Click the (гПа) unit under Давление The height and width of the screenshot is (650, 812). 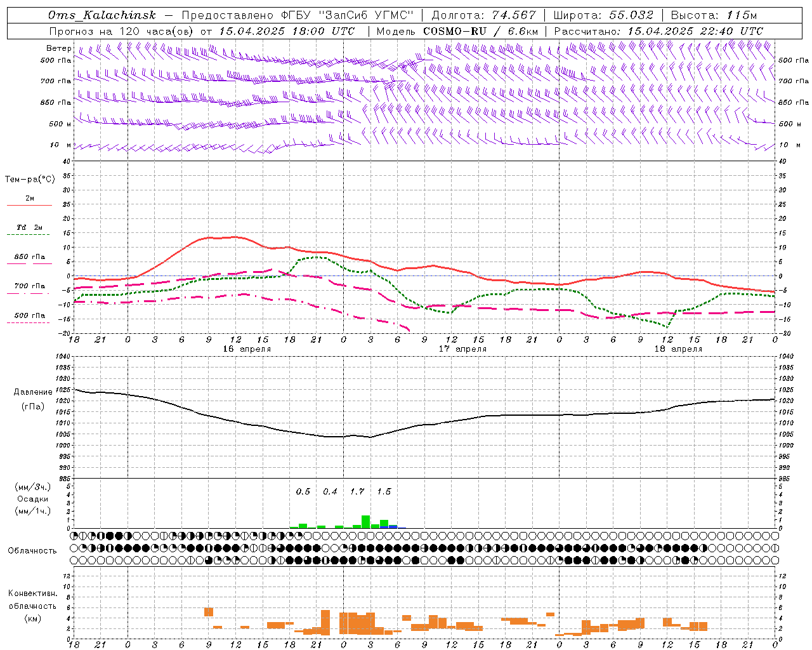(x=33, y=406)
